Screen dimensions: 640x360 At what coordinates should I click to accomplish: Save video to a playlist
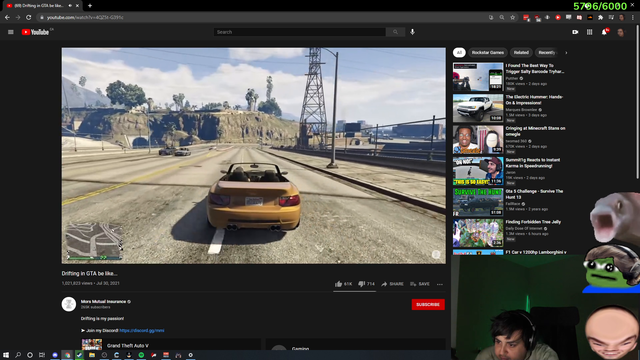(x=420, y=284)
